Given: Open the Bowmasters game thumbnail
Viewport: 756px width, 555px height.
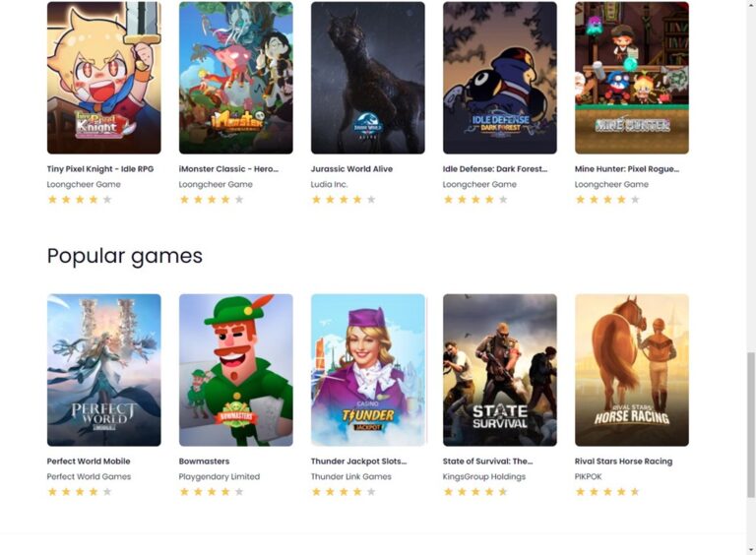Looking at the screenshot, I should (x=236, y=370).
